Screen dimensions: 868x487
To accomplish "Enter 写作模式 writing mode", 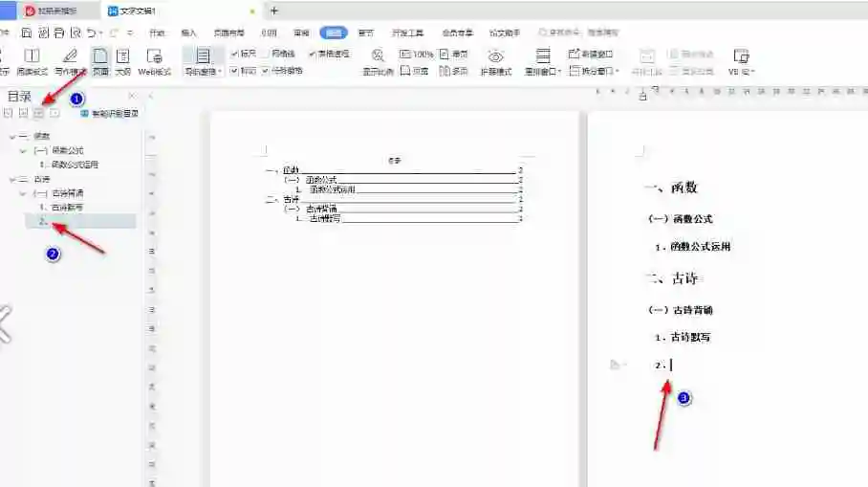I will (71, 61).
